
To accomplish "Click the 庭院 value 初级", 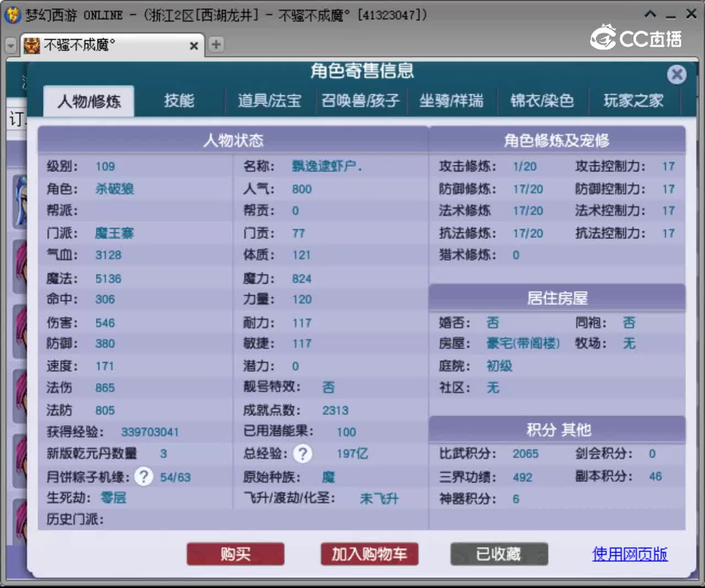I will click(500, 366).
